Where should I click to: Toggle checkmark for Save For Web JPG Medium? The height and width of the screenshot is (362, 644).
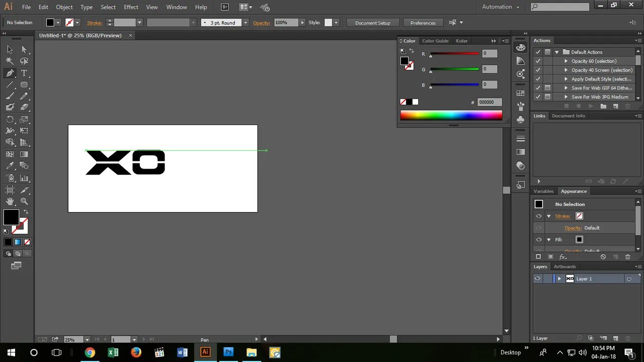(538, 97)
